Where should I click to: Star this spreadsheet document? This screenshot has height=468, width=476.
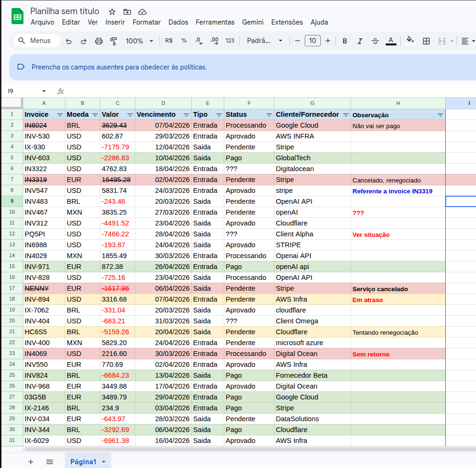pos(112,12)
